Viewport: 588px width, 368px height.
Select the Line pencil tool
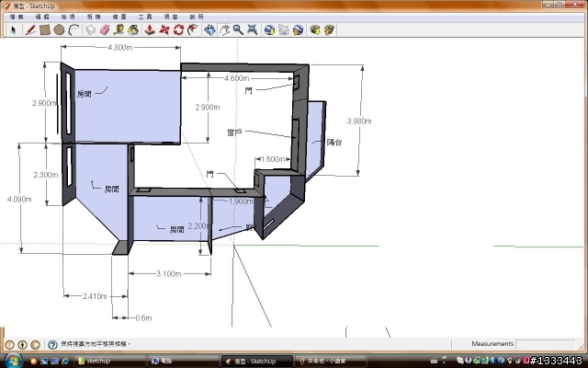30,29
